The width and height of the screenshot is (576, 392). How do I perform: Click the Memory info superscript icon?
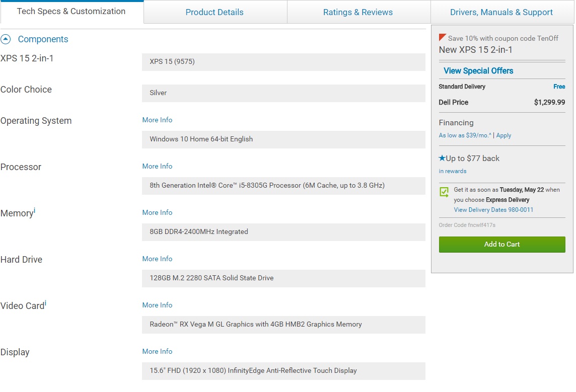tap(34, 210)
